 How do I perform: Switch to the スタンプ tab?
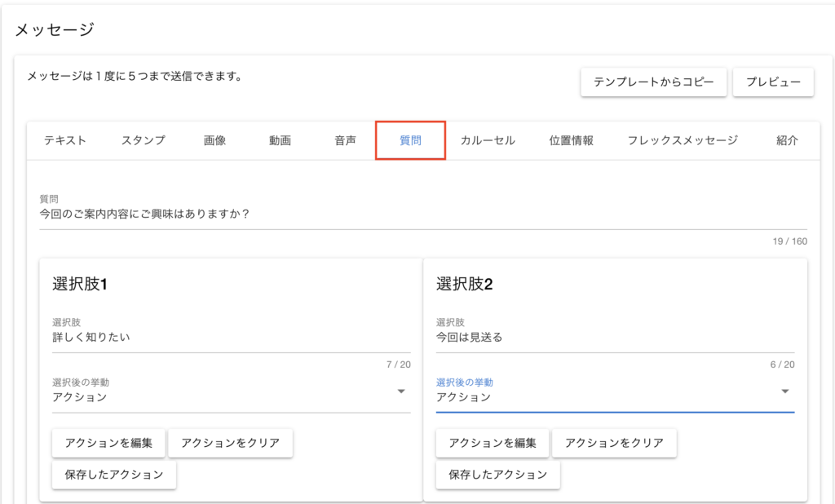pyautogui.click(x=144, y=140)
